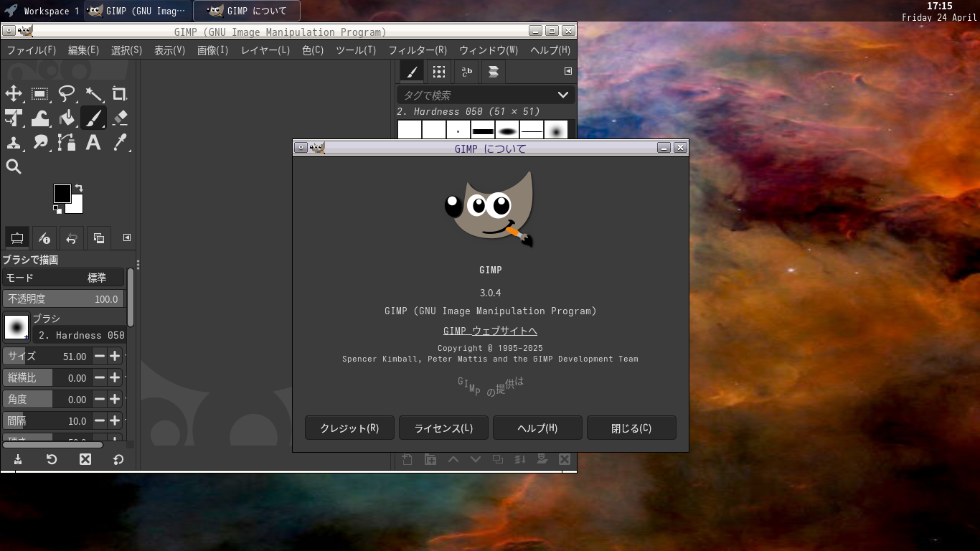This screenshot has width=980, height=551.
Task: Save the tool preset icon
Action: [x=18, y=459]
